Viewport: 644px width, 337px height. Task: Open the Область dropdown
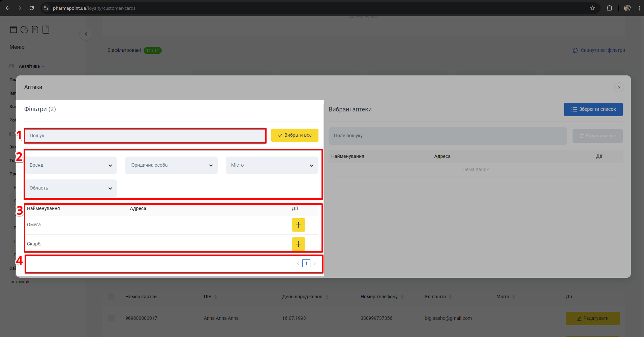71,188
